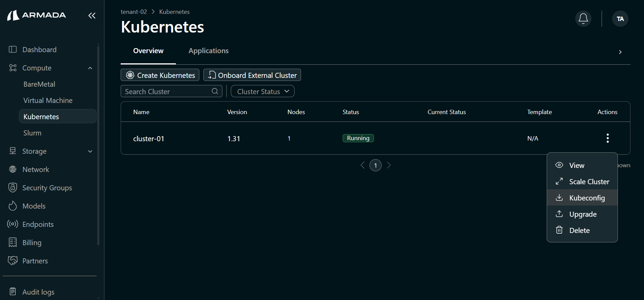644x300 pixels.
Task: Open the tenant-02 breadcrumb link
Action: click(x=134, y=12)
